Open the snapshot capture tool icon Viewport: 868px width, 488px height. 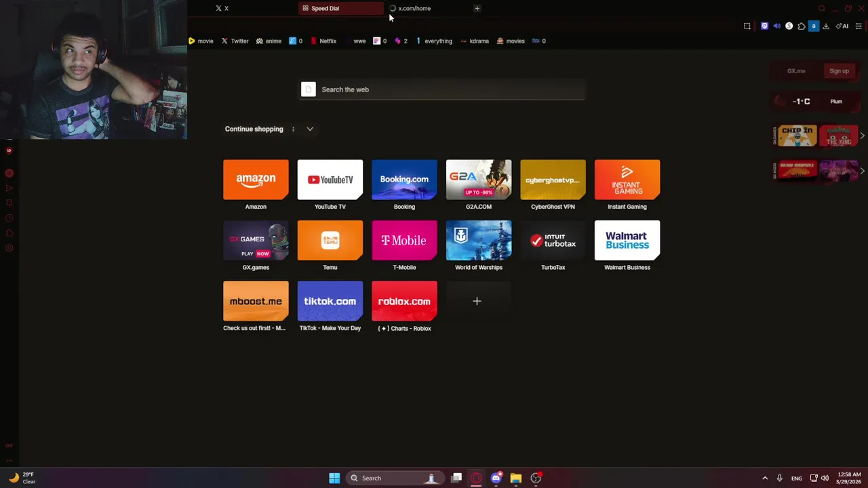pyautogui.click(x=747, y=26)
